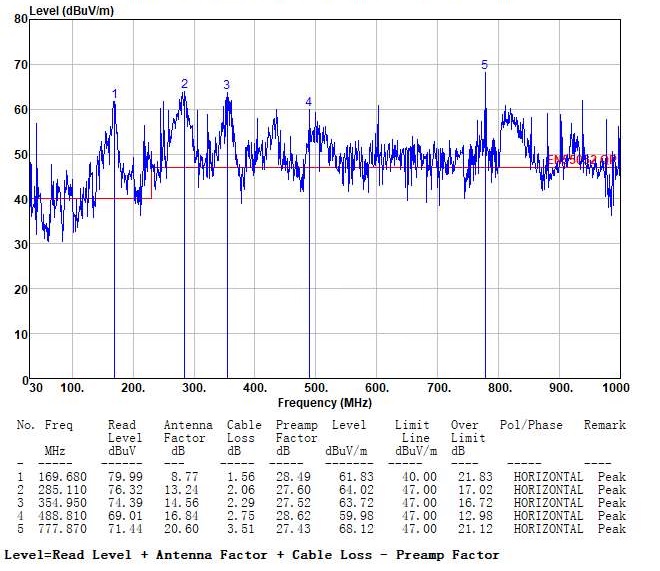Click the Preamp Factor column header
The width and height of the screenshot is (660, 571).
click(297, 432)
